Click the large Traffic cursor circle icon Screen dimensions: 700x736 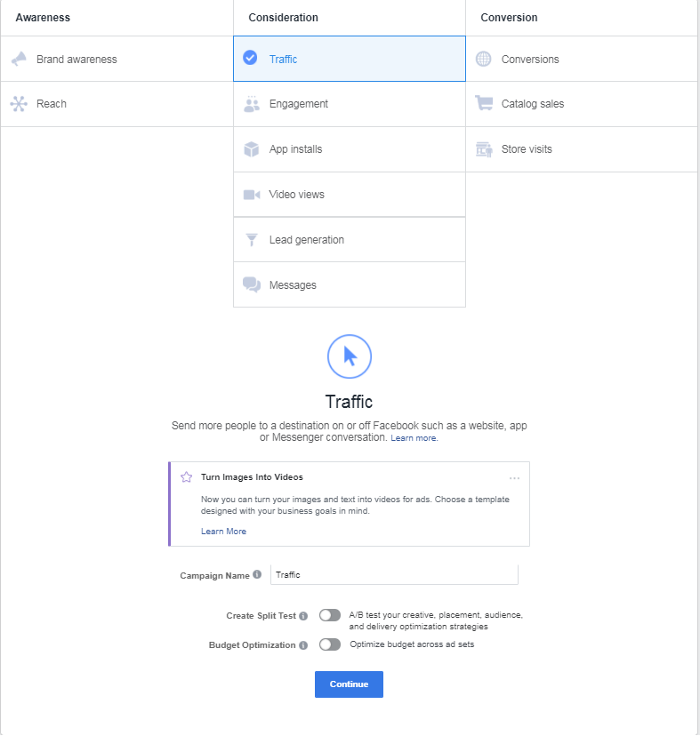click(349, 356)
